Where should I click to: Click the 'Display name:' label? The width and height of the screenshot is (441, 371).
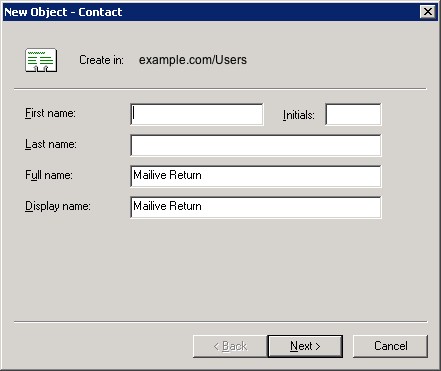click(58, 206)
